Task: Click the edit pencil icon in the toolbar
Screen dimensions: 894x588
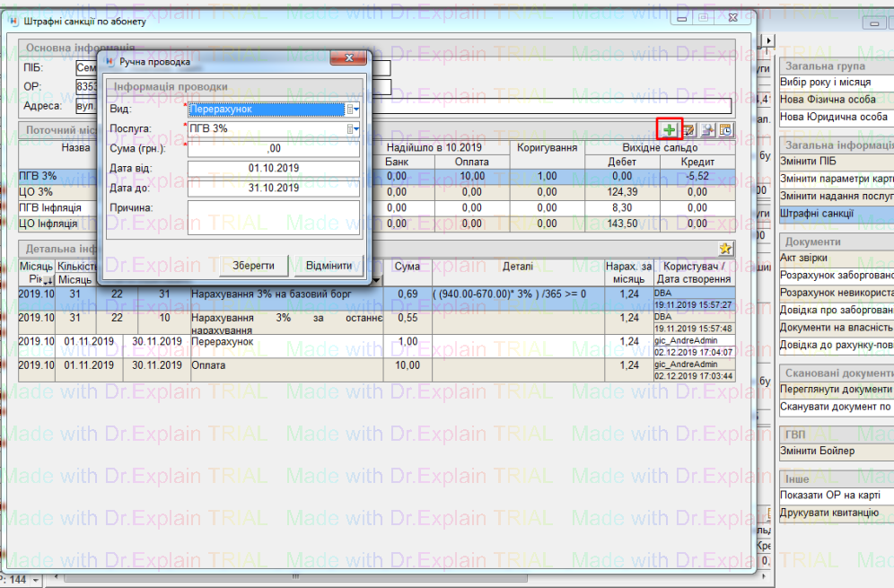Action: (688, 130)
